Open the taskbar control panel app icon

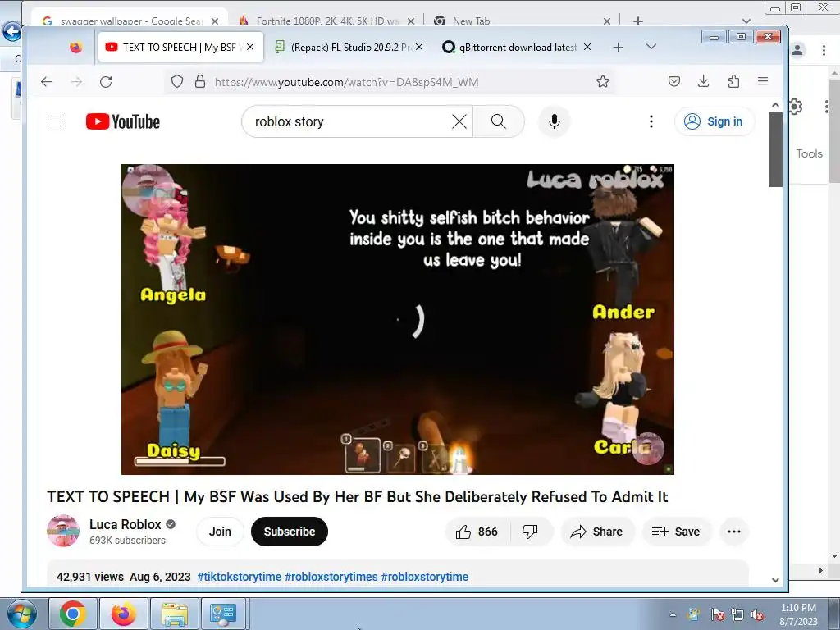pos(223,614)
